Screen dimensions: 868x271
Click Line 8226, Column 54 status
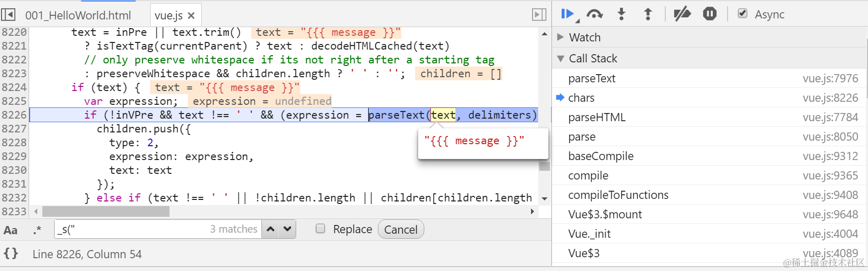[87, 254]
